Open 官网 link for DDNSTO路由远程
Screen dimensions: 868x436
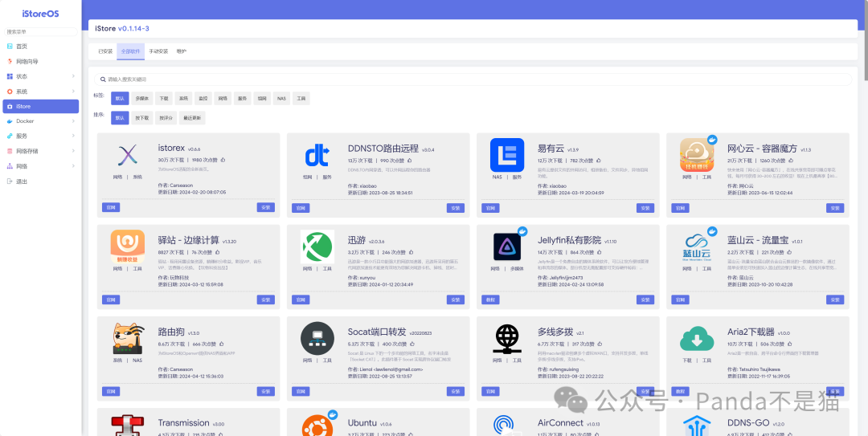301,208
